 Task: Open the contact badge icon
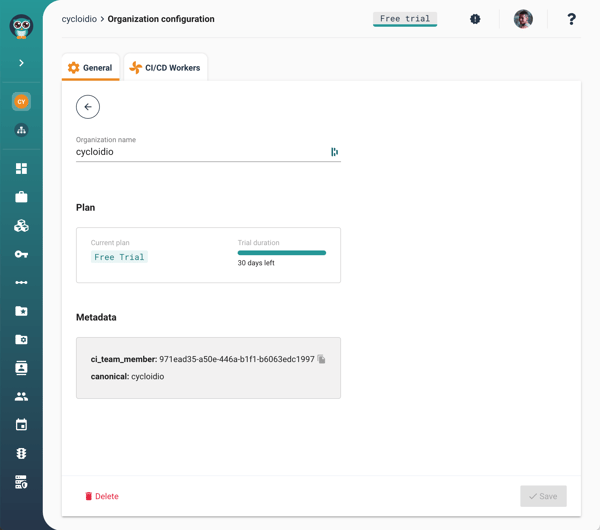21,368
